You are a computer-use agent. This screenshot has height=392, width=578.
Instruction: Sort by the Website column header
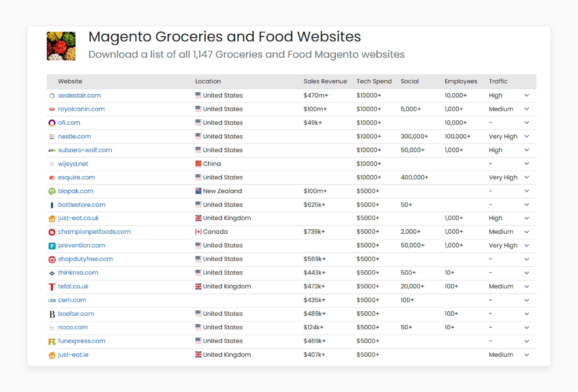click(x=70, y=81)
